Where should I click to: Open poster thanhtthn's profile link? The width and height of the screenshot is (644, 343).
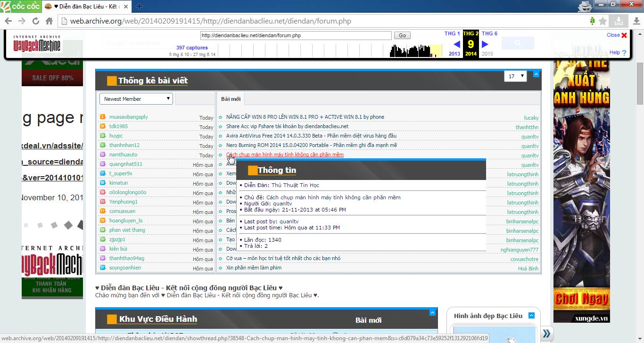[527, 127]
